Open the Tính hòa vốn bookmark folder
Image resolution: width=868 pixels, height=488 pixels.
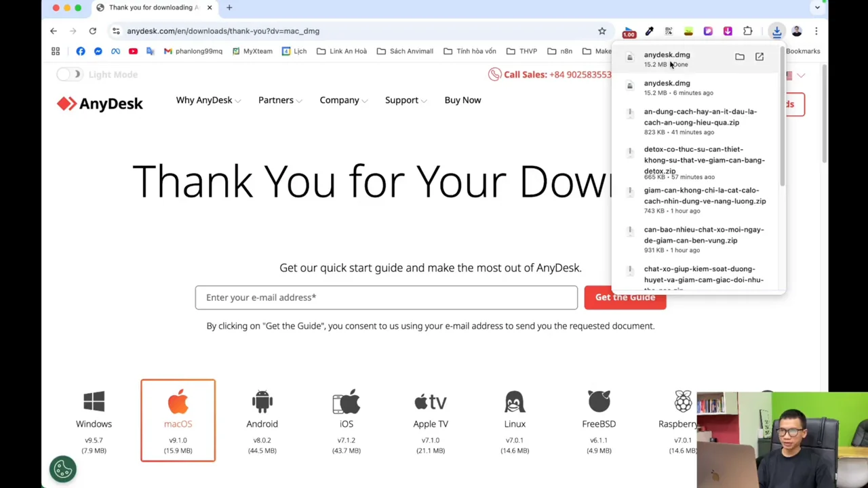tap(470, 52)
